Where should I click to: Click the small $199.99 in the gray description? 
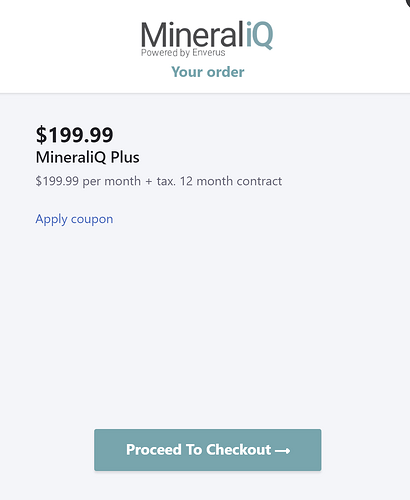point(57,181)
